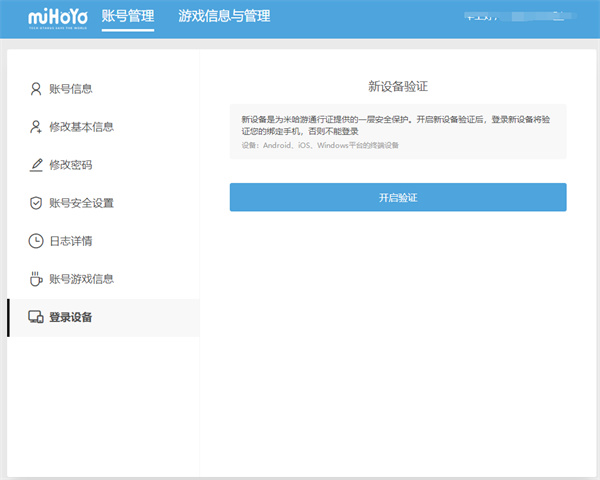This screenshot has width=600, height=480.
Task: Open the 日志详情 sidebar entry
Action: tap(71, 241)
